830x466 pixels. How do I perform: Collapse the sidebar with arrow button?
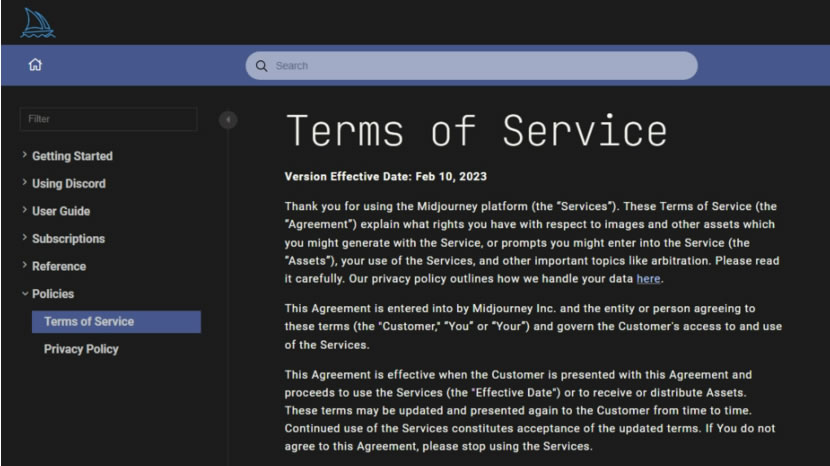click(x=228, y=120)
